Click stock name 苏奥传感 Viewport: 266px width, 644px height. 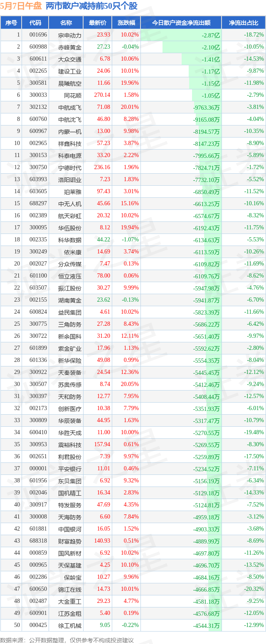tap(70, 385)
